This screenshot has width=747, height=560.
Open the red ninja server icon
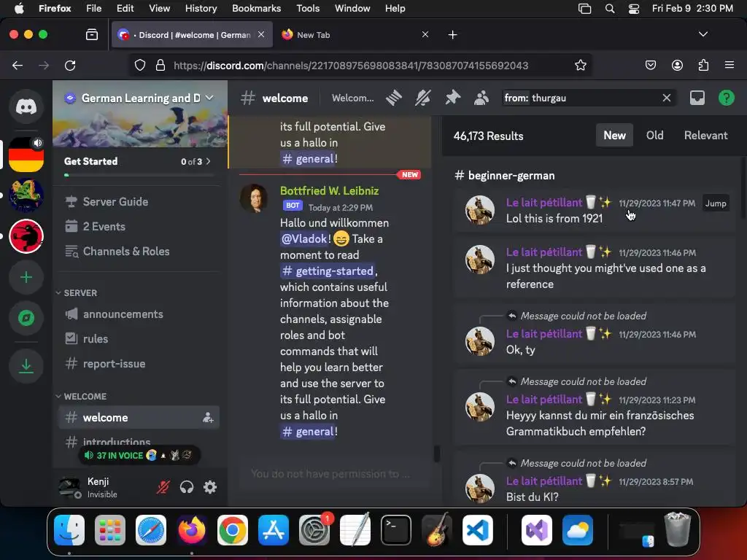(26, 236)
